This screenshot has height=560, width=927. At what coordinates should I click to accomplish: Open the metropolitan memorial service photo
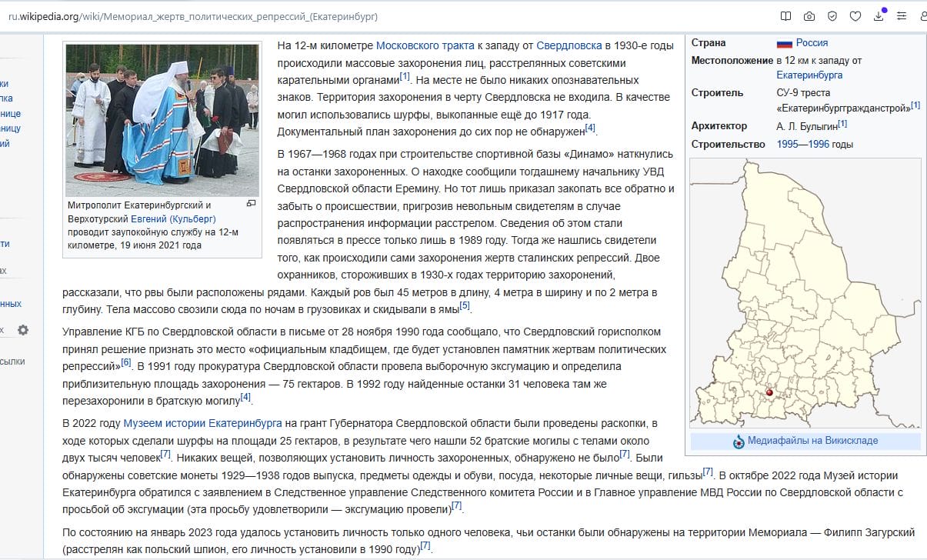click(162, 119)
